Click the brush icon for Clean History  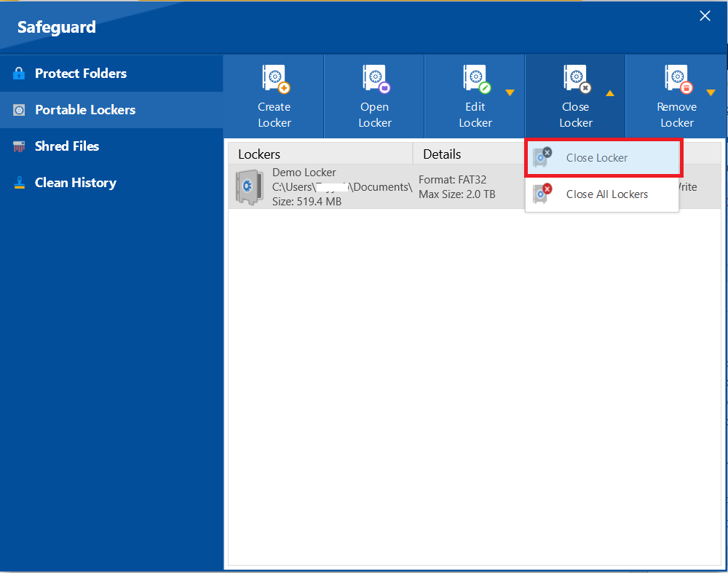[19, 183]
